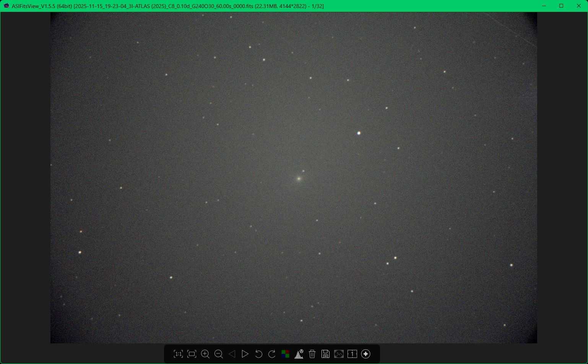Click the gray wave-pattern toolbar icon

point(339,354)
